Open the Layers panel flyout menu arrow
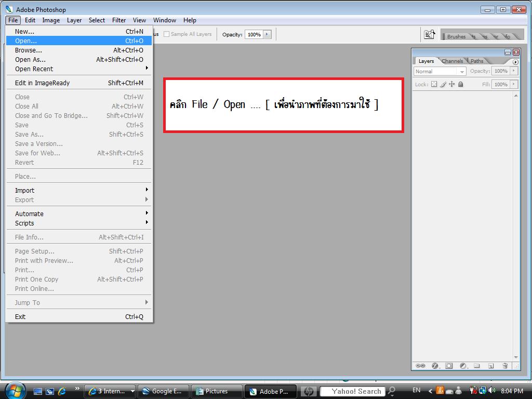The height and width of the screenshot is (399, 532). pyautogui.click(x=515, y=62)
